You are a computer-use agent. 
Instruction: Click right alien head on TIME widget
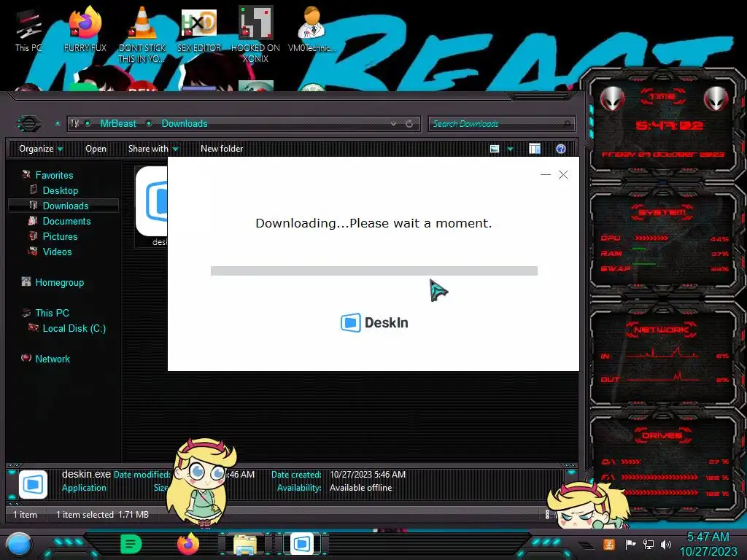pos(716,99)
